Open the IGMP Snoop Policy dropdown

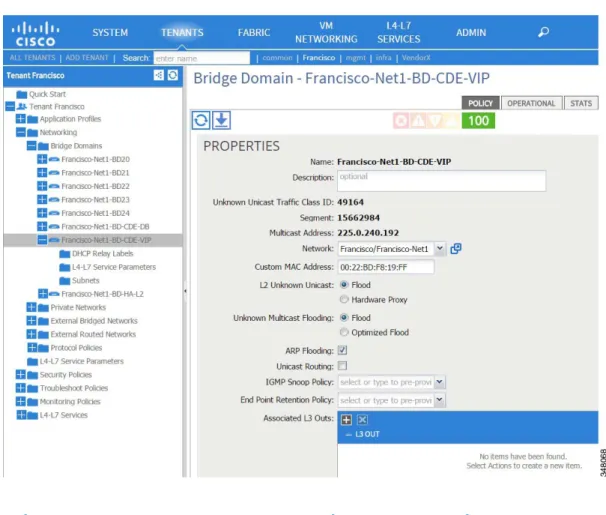click(439, 382)
